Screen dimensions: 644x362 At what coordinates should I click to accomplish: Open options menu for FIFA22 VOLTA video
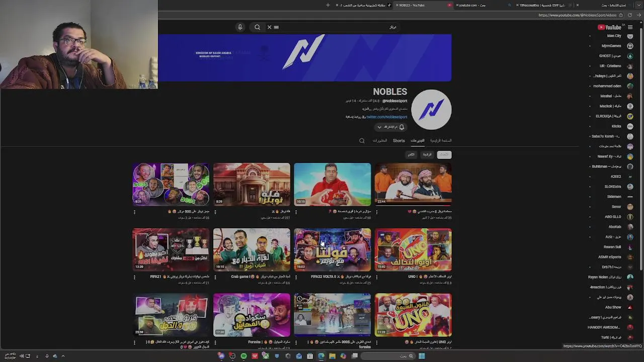[x=296, y=277]
